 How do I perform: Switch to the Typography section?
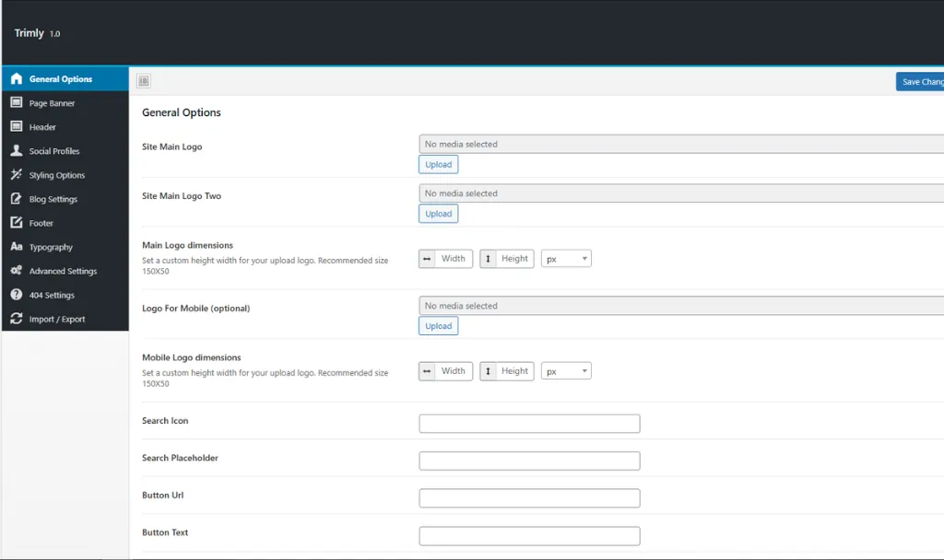[51, 247]
